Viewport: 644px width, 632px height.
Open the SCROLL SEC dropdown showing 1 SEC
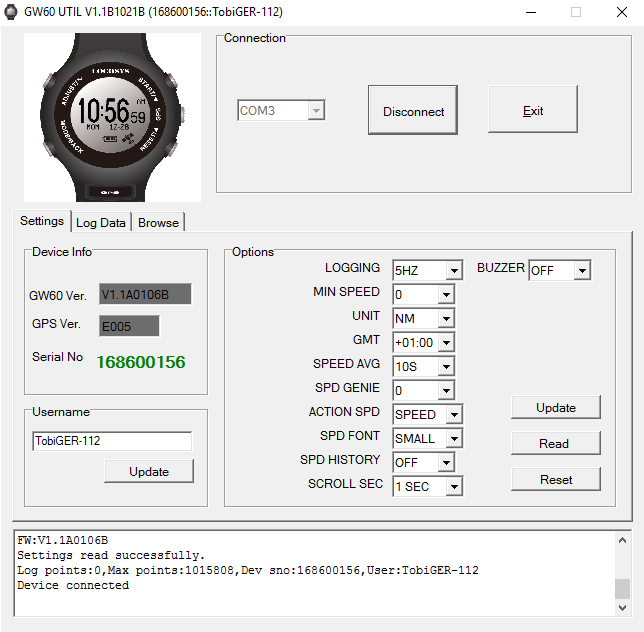click(x=454, y=486)
